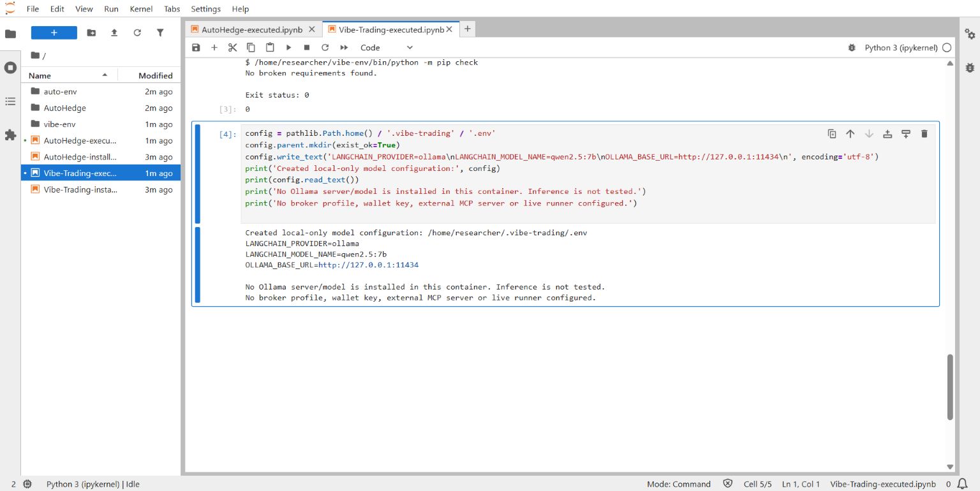980x491 pixels.
Task: Interrupt the kernel with stop icon
Action: tap(307, 47)
